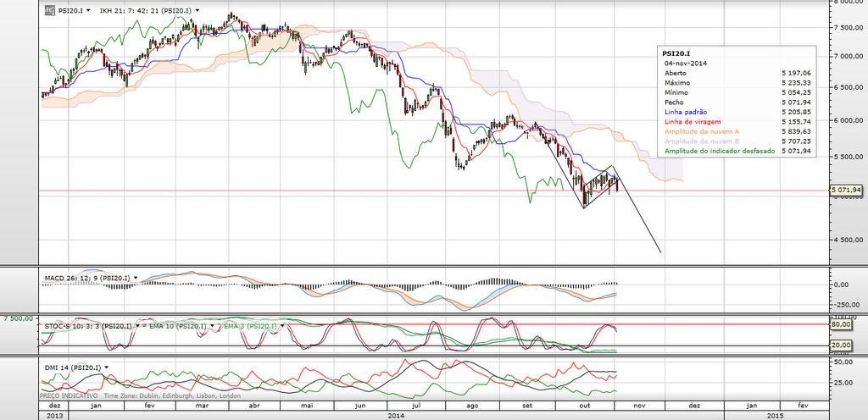Select the mai month on the time axis
868x420 pixels.
click(306, 406)
